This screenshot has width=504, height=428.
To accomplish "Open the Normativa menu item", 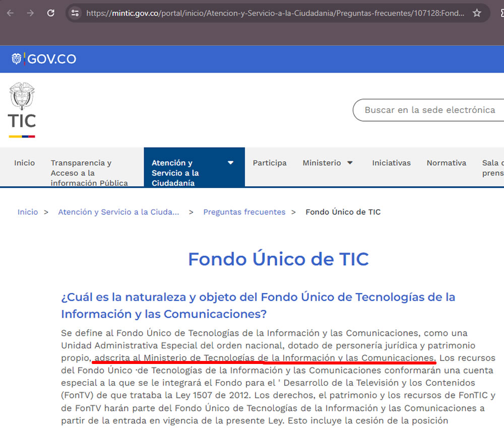I will pos(446,163).
